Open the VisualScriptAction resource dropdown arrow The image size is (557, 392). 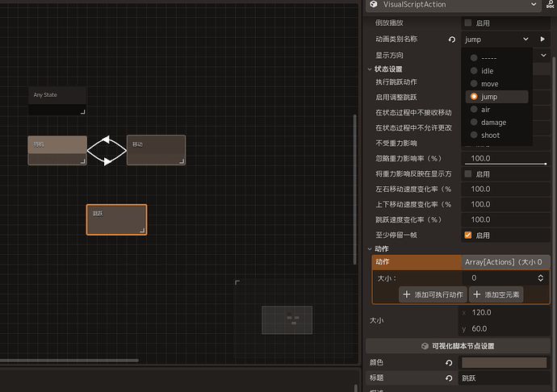(x=534, y=4)
